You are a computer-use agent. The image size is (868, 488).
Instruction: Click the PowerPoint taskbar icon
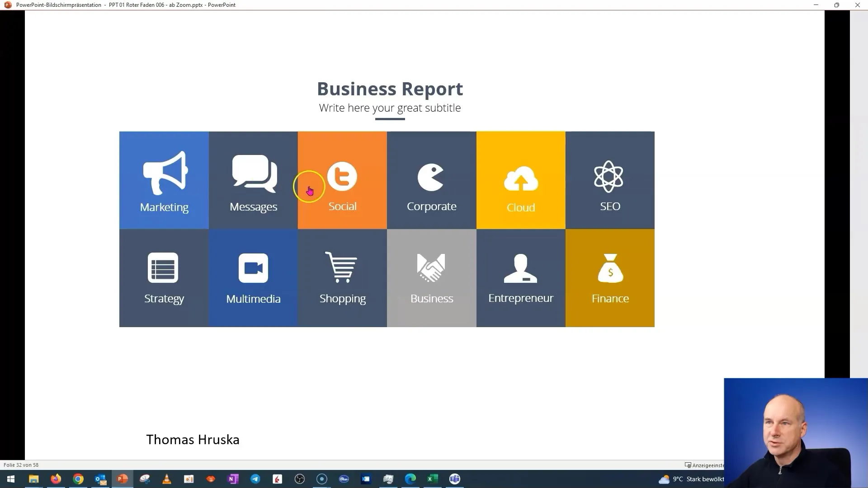tap(122, 479)
